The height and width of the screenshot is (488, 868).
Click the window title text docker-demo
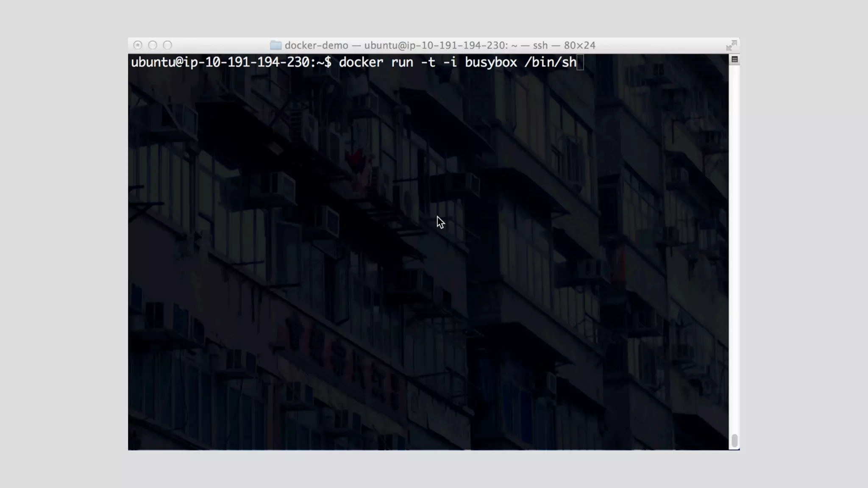tap(316, 45)
